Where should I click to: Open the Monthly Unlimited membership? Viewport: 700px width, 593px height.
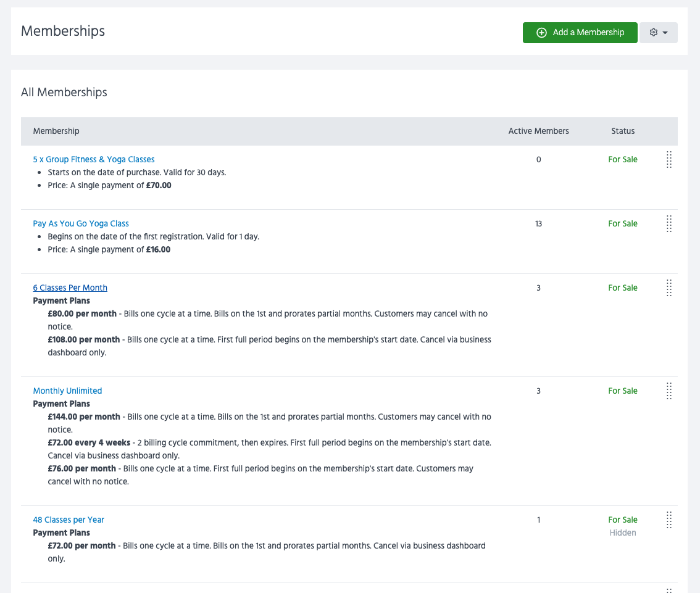[67, 391]
